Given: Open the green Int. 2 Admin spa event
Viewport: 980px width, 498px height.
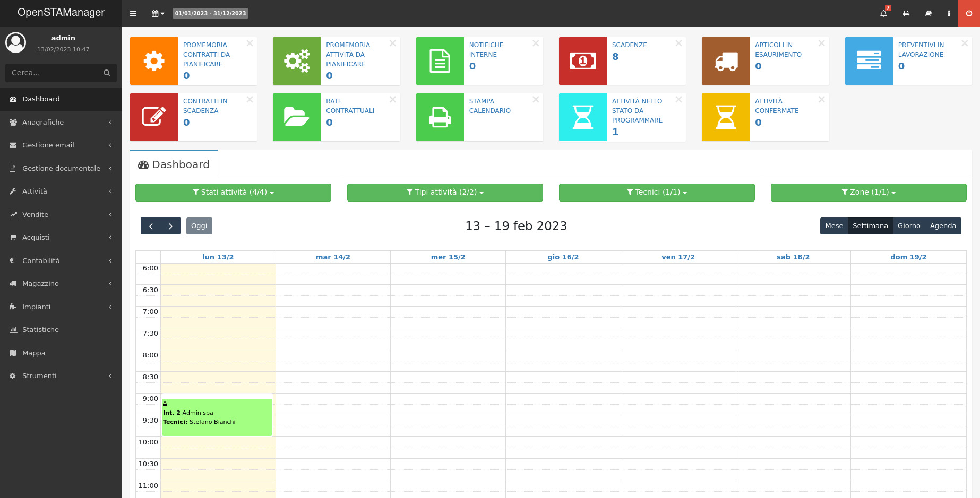Looking at the screenshot, I should coord(217,417).
